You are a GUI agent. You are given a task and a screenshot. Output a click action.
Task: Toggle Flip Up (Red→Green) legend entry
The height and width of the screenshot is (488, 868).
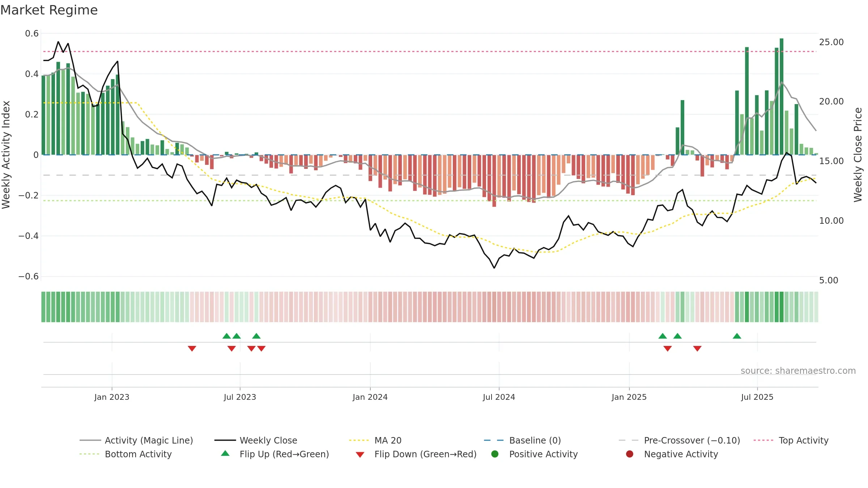point(275,454)
